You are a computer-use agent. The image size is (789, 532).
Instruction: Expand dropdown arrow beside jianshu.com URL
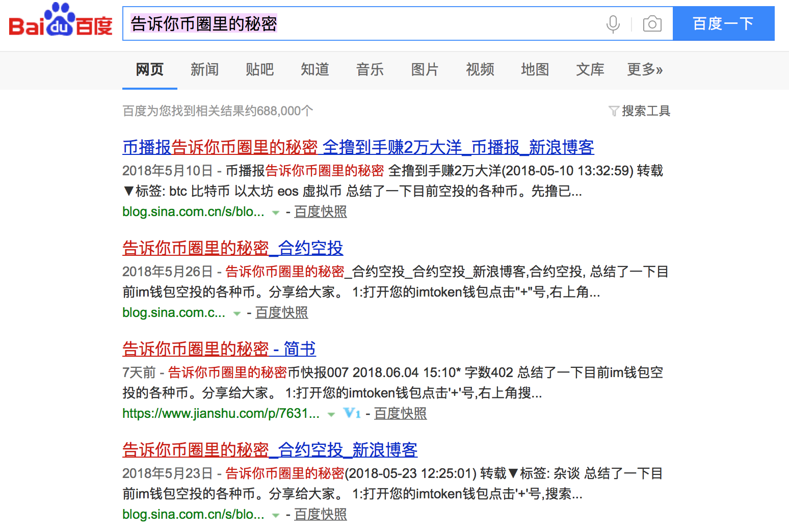[331, 414]
